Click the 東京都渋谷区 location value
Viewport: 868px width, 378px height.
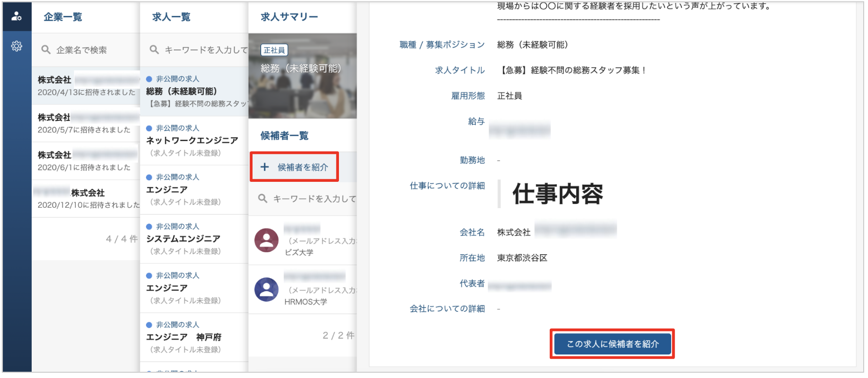tap(522, 258)
